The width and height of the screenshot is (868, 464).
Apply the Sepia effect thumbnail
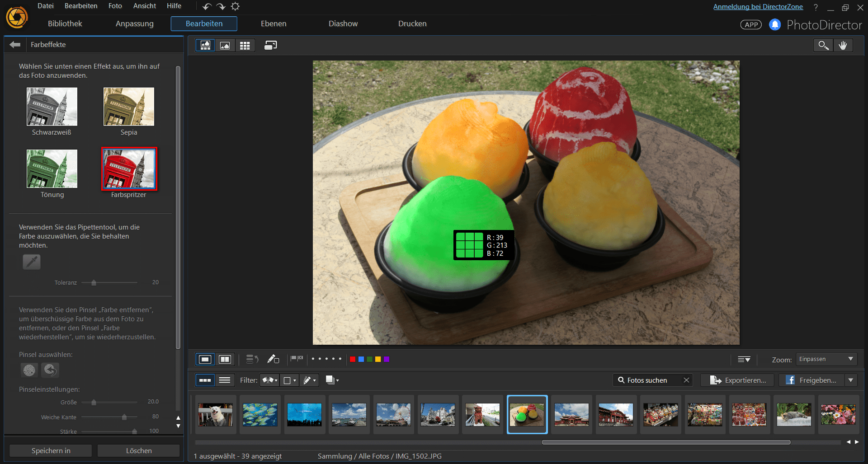point(129,107)
